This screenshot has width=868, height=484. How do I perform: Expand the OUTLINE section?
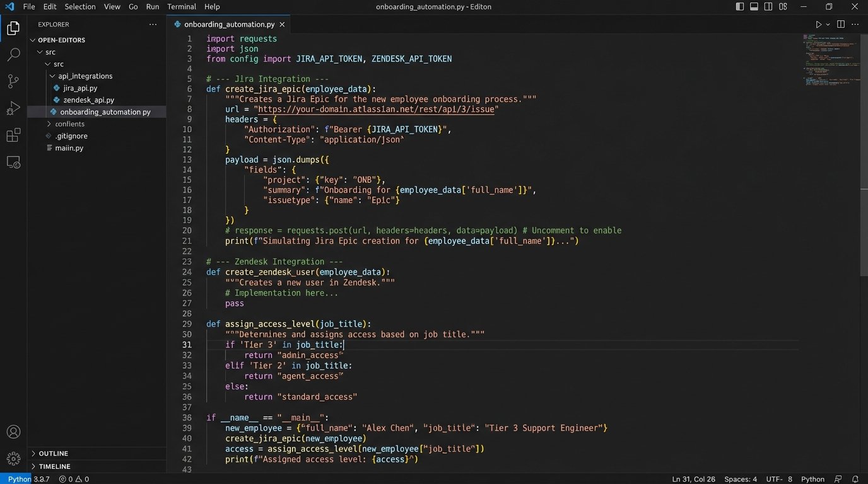click(x=53, y=454)
